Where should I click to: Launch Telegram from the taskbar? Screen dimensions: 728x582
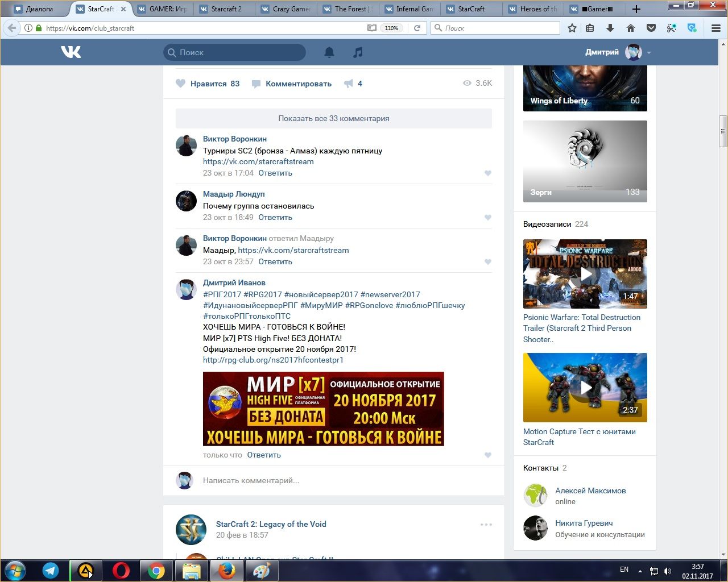[51, 571]
